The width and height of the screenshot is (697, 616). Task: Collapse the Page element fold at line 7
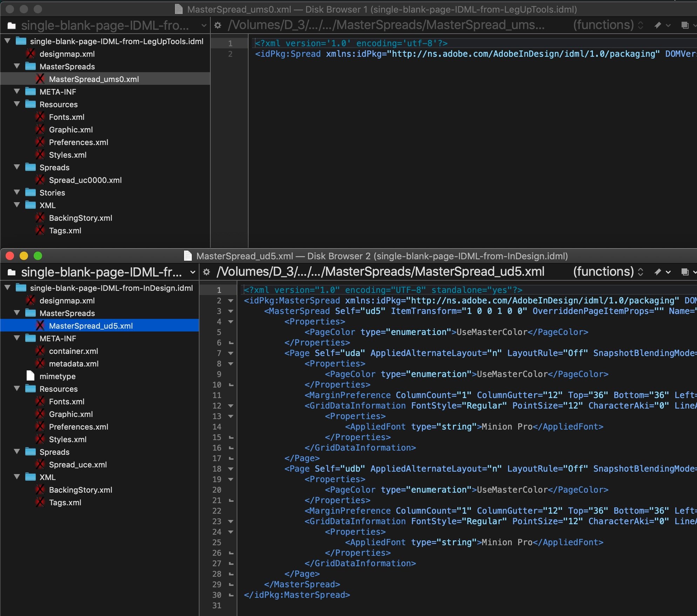[x=231, y=353]
